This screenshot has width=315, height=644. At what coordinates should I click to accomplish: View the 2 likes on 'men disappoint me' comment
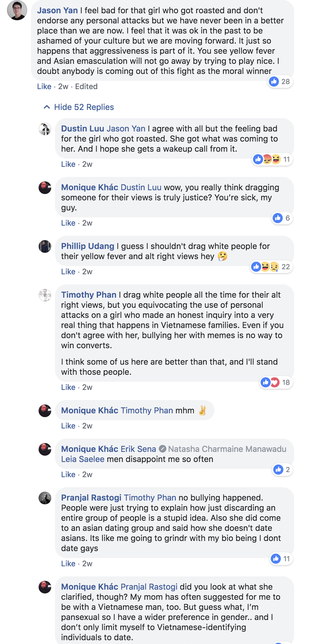(x=282, y=470)
